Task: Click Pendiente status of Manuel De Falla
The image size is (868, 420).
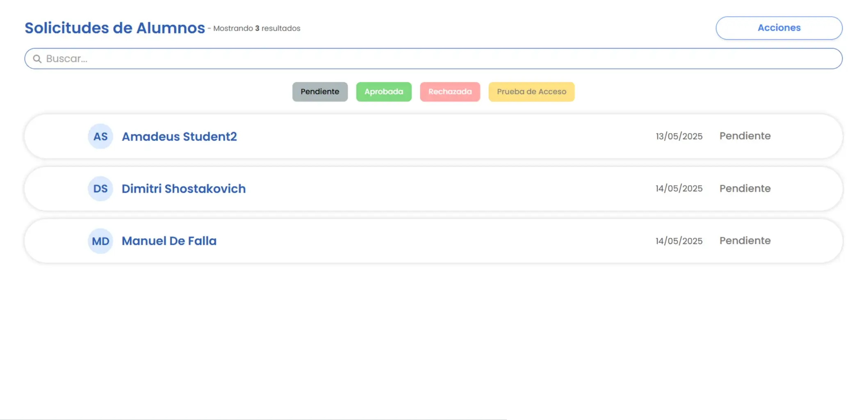Action: [x=745, y=241]
